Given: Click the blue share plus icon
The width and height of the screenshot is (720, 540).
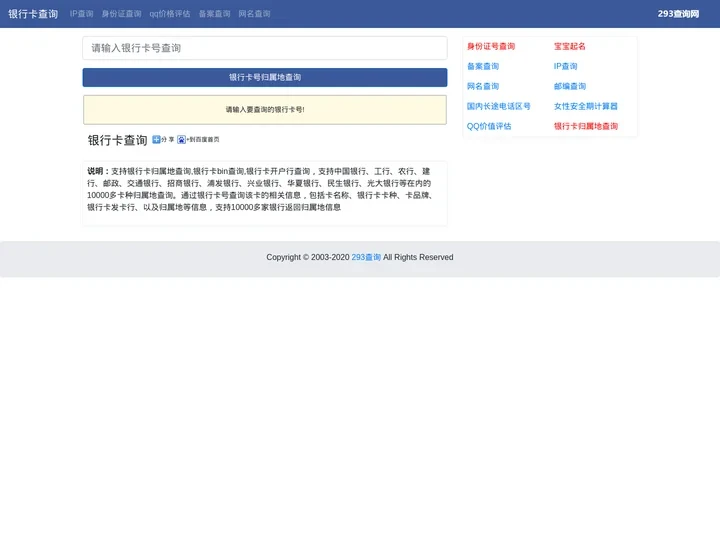Looking at the screenshot, I should 156,139.
